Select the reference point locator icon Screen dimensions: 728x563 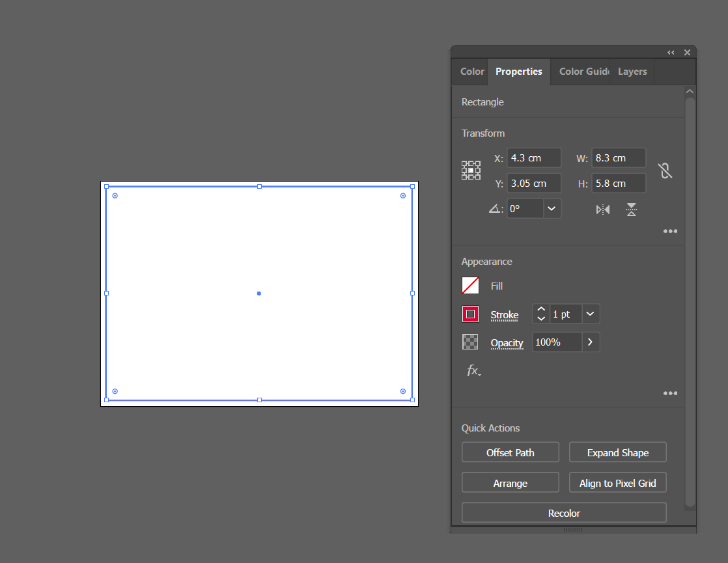point(471,170)
